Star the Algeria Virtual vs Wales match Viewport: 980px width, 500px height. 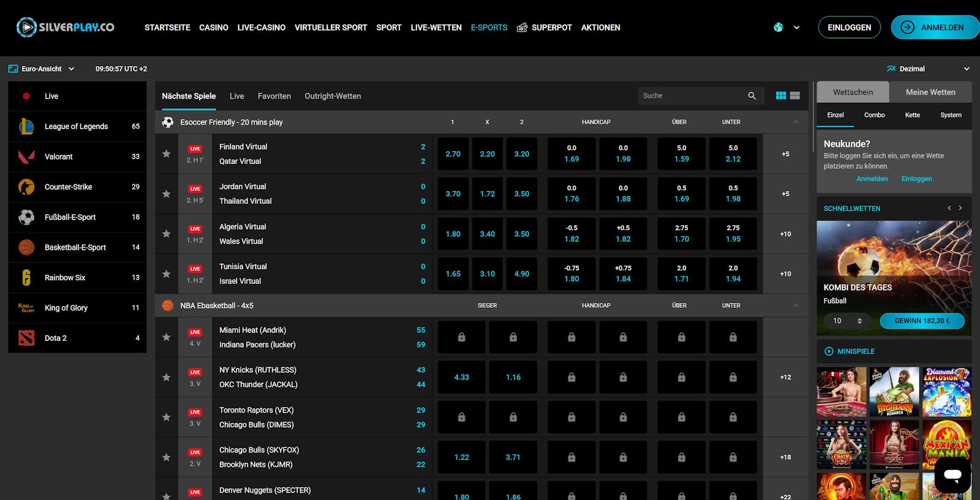[x=166, y=234]
